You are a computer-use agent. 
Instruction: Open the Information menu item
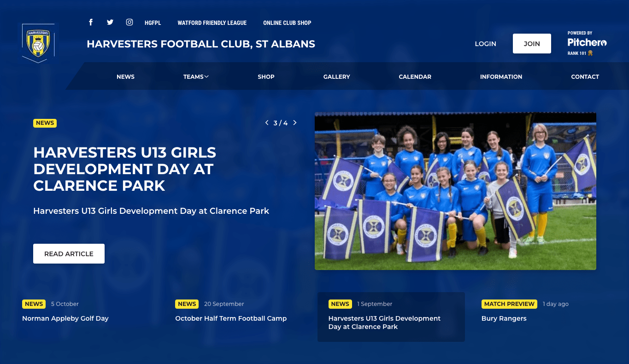(x=501, y=77)
